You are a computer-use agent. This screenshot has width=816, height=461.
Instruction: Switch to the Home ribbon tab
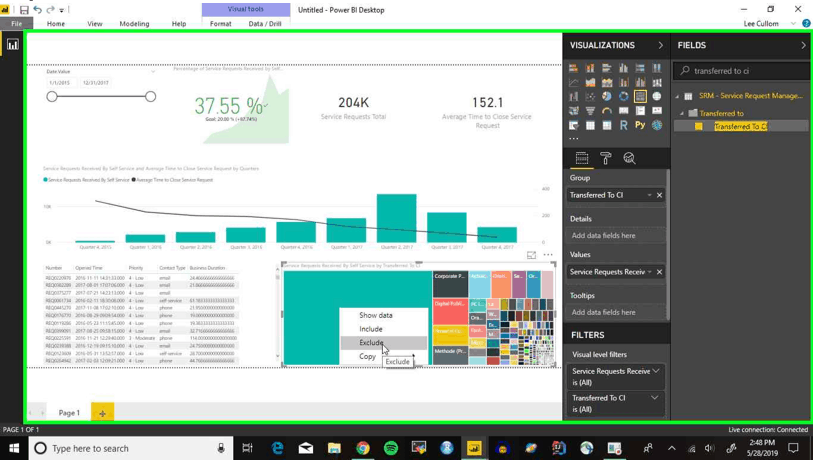point(56,23)
